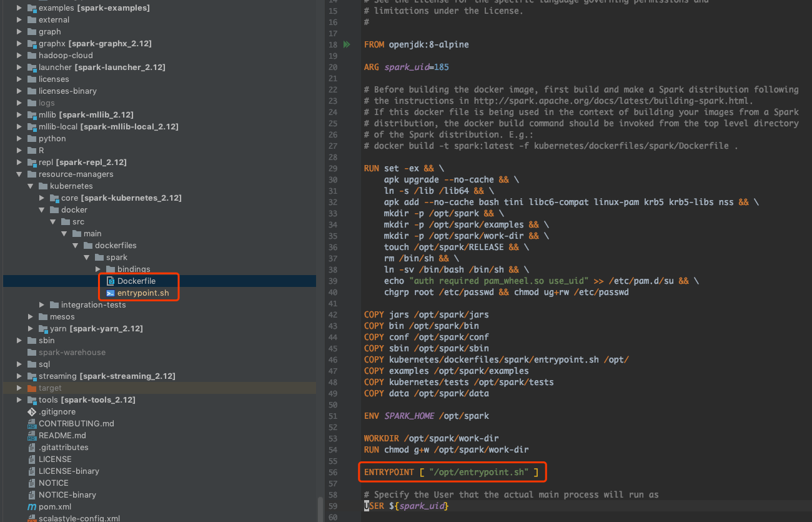Click the ENTRYPOINT instruction line
Viewport: 812px width, 522px height.
point(451,472)
